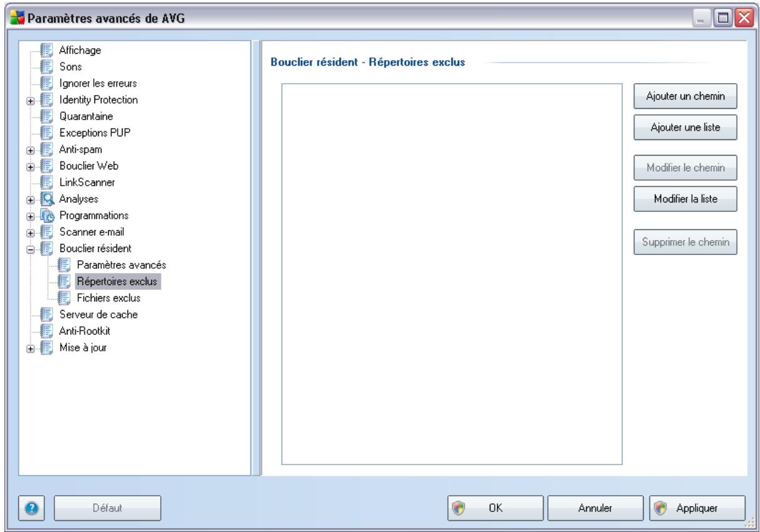This screenshot has width=760, height=532.
Task: Confirm settings with the OK button
Action: click(x=496, y=508)
